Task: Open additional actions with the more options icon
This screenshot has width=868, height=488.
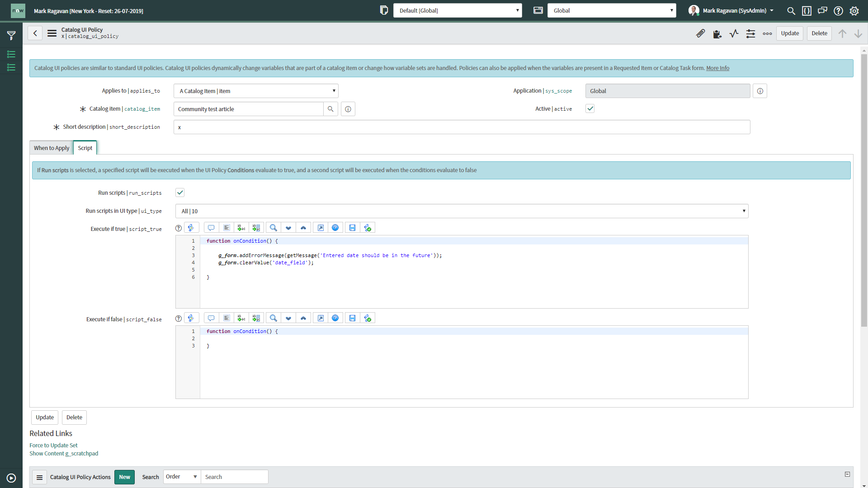Action: pyautogui.click(x=767, y=33)
